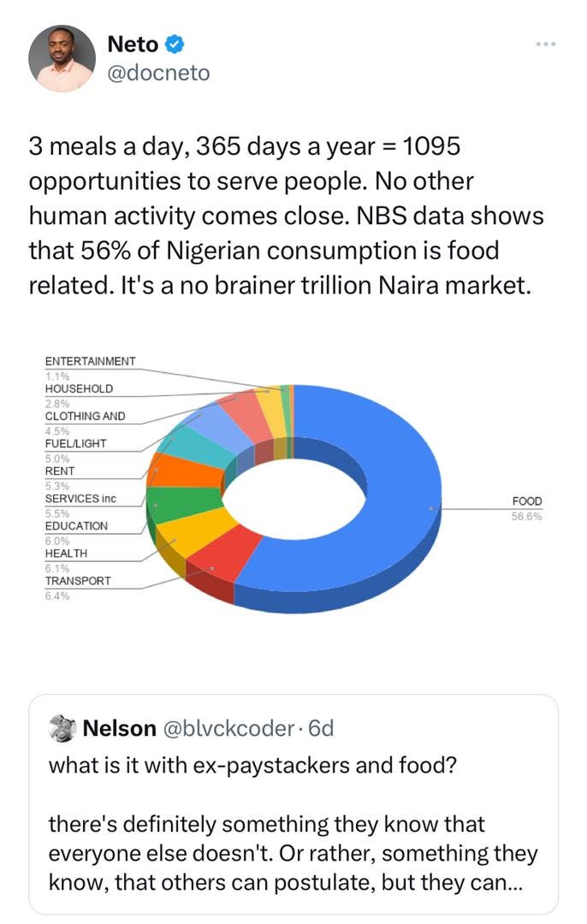Click the Nelson name in quoted tweet

tap(120, 728)
